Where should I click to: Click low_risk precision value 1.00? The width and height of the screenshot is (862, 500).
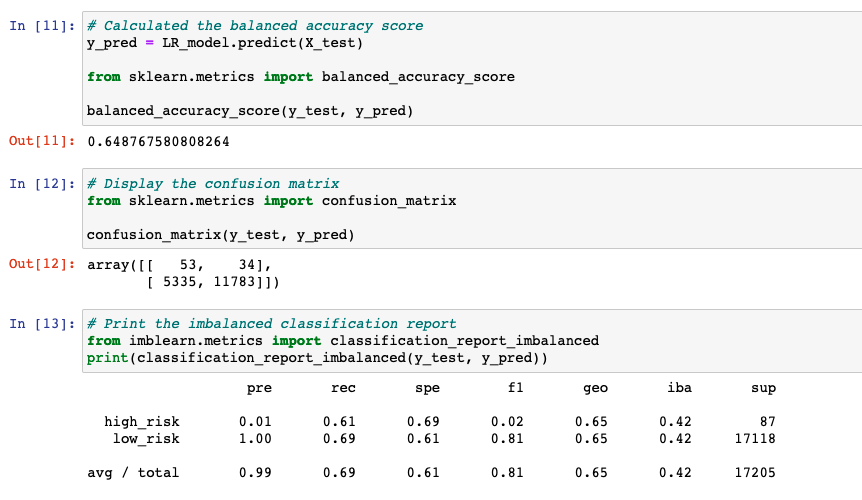coord(255,439)
